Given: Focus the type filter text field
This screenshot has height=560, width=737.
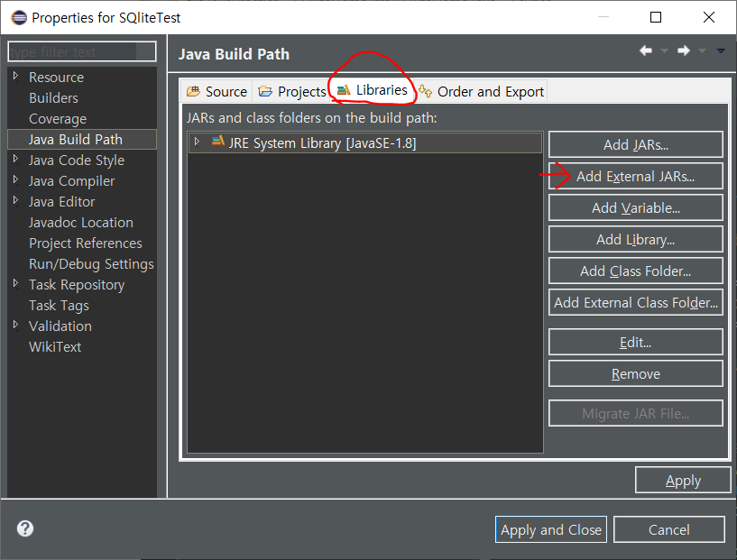Looking at the screenshot, I should click(x=82, y=51).
